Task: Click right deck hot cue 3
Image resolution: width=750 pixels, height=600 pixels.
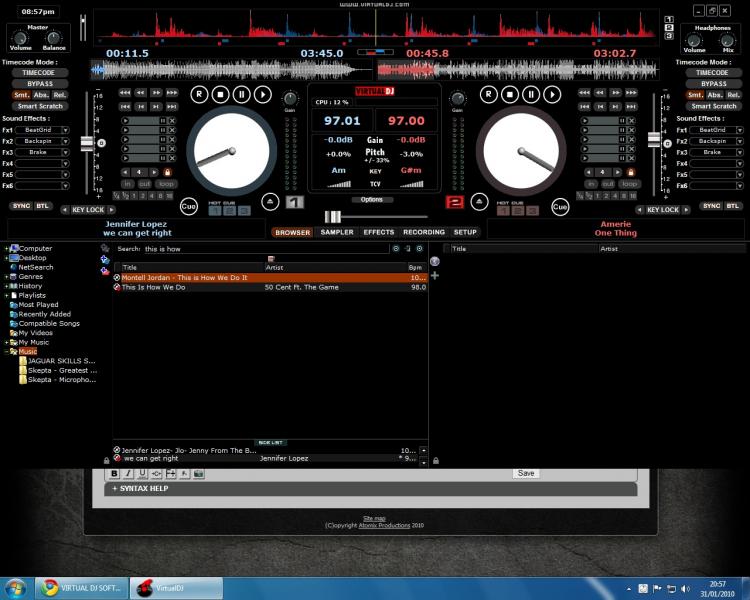Action: click(532, 211)
